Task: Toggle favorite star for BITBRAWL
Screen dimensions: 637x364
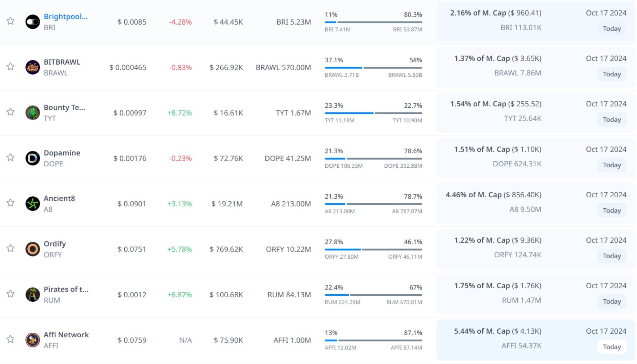Action: tap(10, 67)
